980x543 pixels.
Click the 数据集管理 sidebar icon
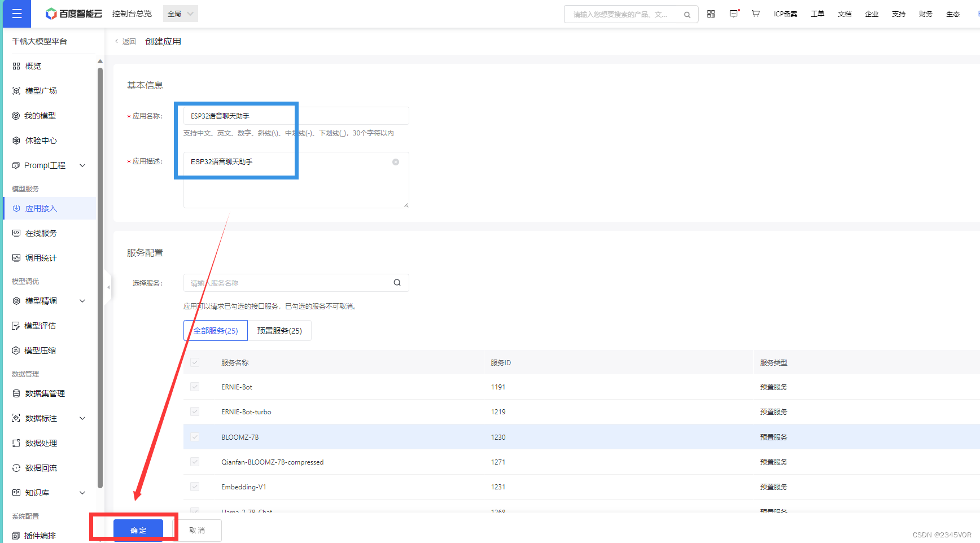[16, 393]
